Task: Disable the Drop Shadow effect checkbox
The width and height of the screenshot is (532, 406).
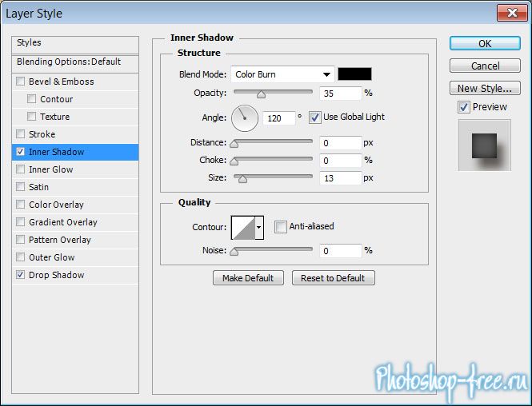Action: point(21,275)
